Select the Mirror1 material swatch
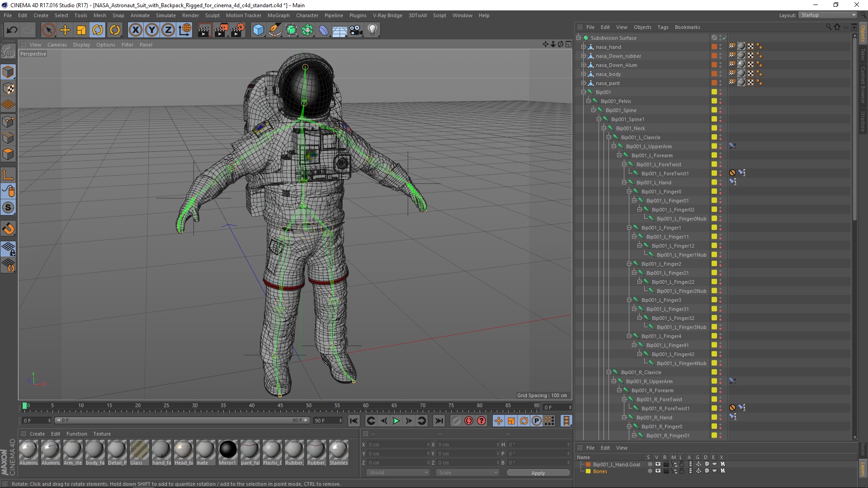The height and width of the screenshot is (488, 868). click(227, 453)
